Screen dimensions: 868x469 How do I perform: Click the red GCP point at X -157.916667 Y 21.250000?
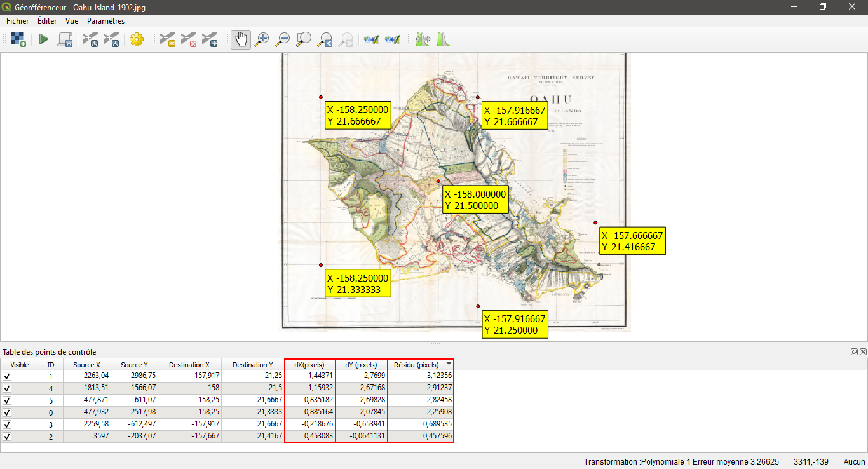477,306
